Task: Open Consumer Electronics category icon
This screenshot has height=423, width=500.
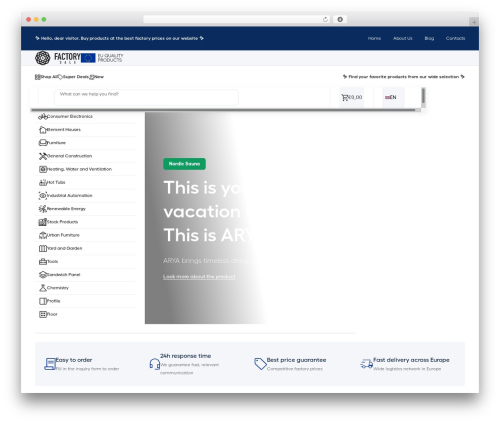Action: [43, 117]
